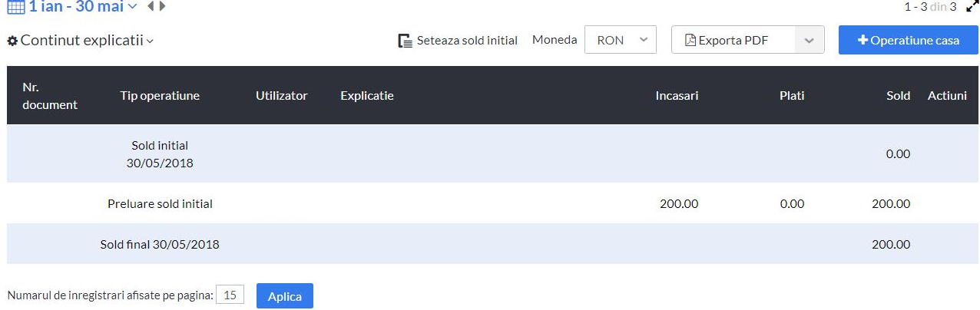
Task: Click the records per page input field
Action: point(230,295)
